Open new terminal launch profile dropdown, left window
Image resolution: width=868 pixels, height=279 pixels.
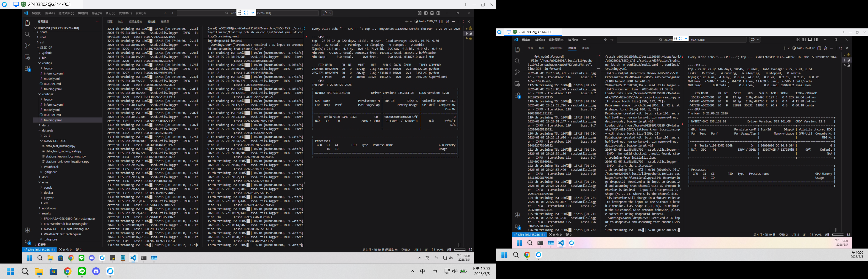click(x=411, y=21)
